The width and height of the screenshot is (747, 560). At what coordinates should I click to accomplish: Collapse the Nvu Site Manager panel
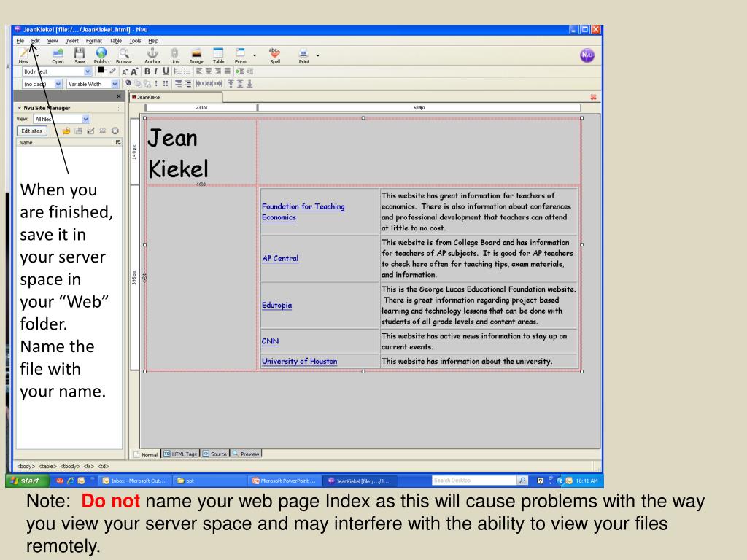(x=20, y=108)
